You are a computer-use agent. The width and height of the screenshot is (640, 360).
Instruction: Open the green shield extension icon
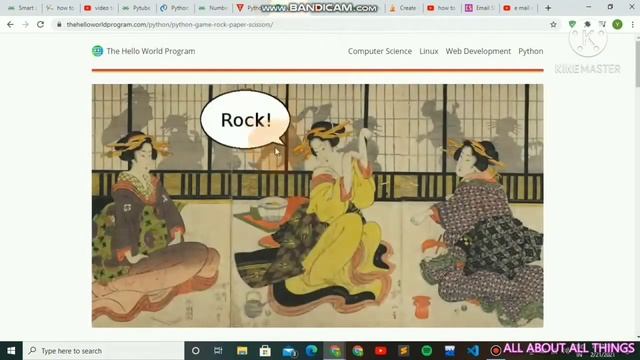point(572,24)
